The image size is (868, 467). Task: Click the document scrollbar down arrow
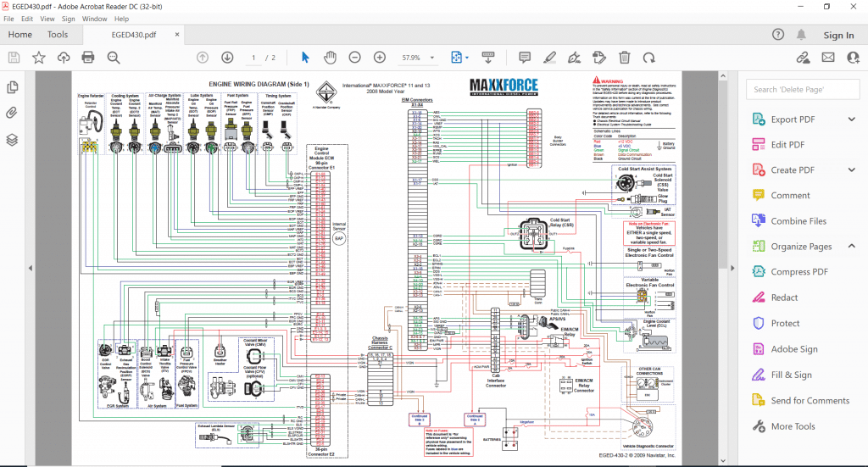click(x=723, y=460)
